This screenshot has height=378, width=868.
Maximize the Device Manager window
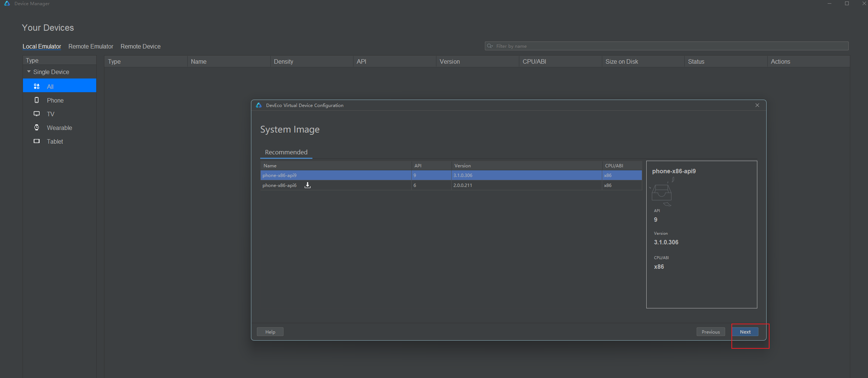point(847,3)
